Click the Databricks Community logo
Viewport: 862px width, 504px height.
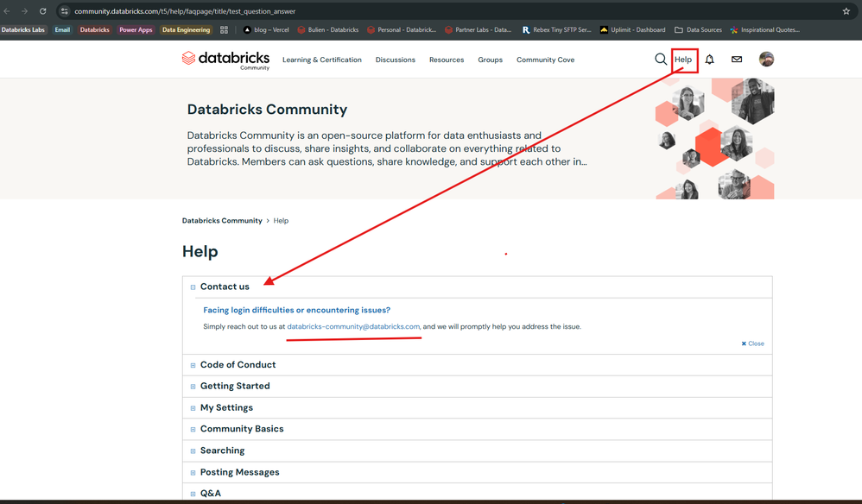click(x=225, y=60)
